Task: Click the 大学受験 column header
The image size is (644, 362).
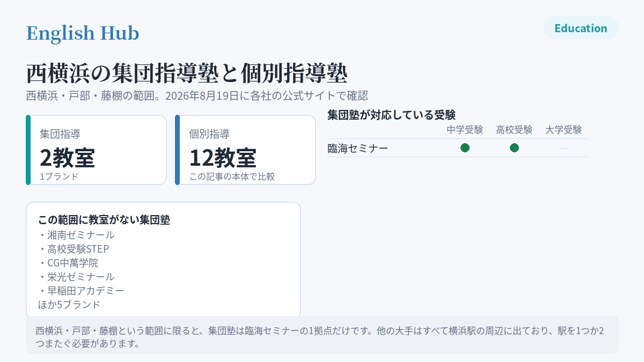Action: [563, 130]
